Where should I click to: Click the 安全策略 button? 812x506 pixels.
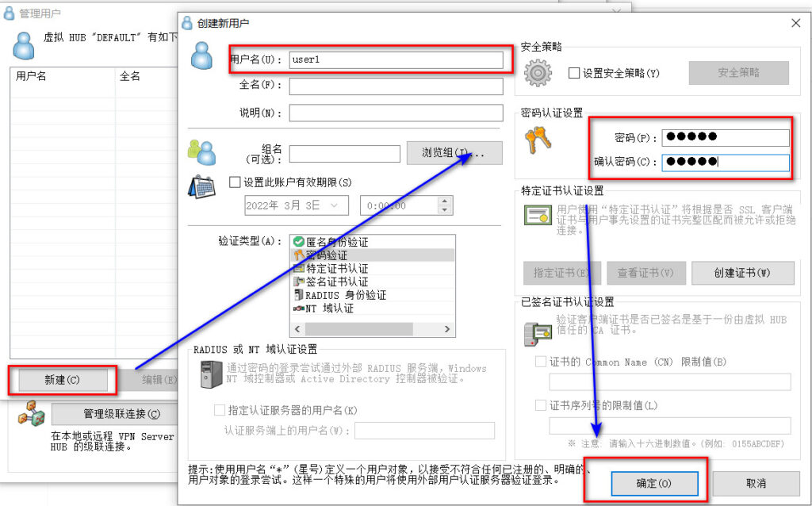point(738,72)
